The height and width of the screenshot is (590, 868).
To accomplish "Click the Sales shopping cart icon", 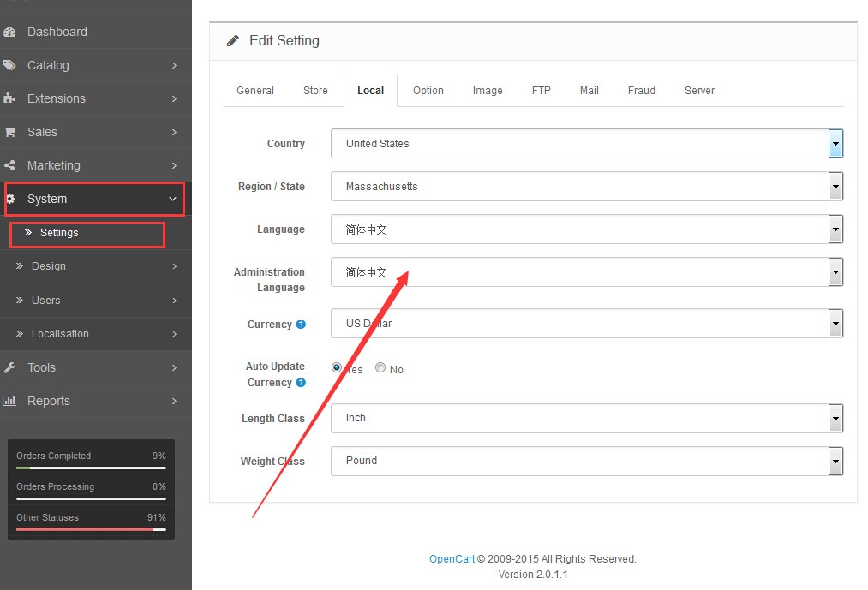I will pyautogui.click(x=9, y=132).
